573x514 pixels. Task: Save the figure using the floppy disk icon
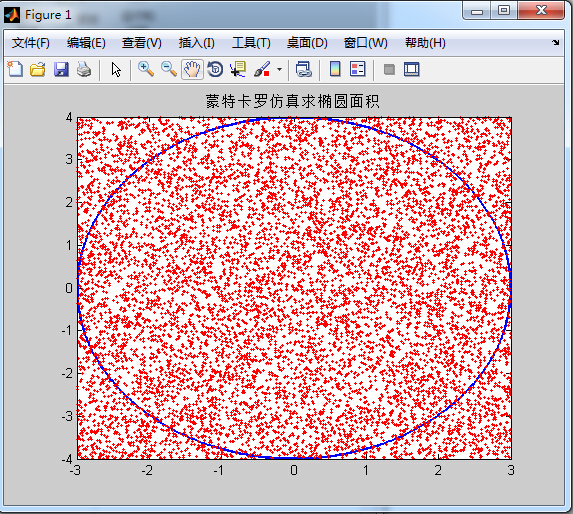[61, 69]
